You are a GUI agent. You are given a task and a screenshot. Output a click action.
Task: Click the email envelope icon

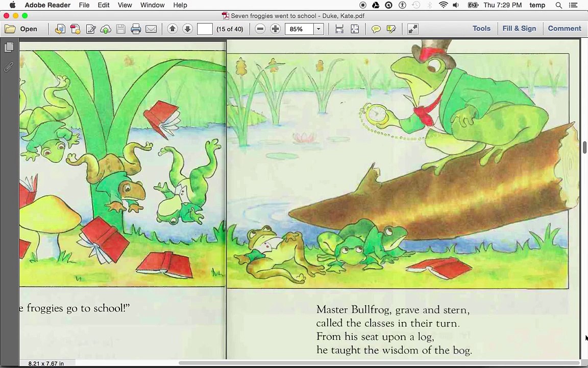[x=151, y=29]
